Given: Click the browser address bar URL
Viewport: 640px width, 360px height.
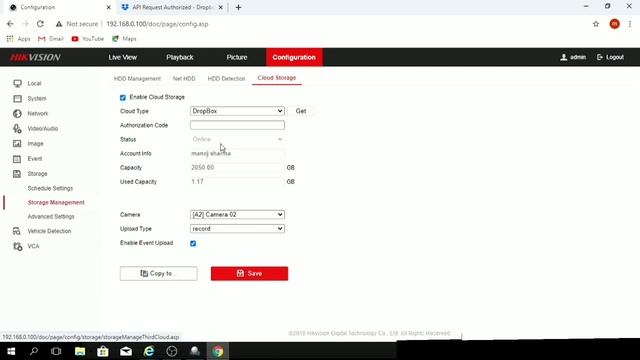Looking at the screenshot, I should coord(157,24).
